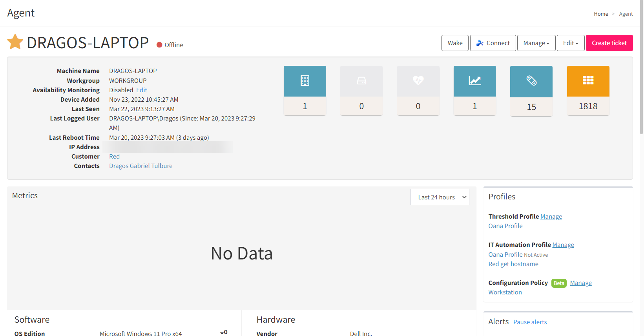Click the Connect button
This screenshot has width=644, height=336.
coord(493,43)
